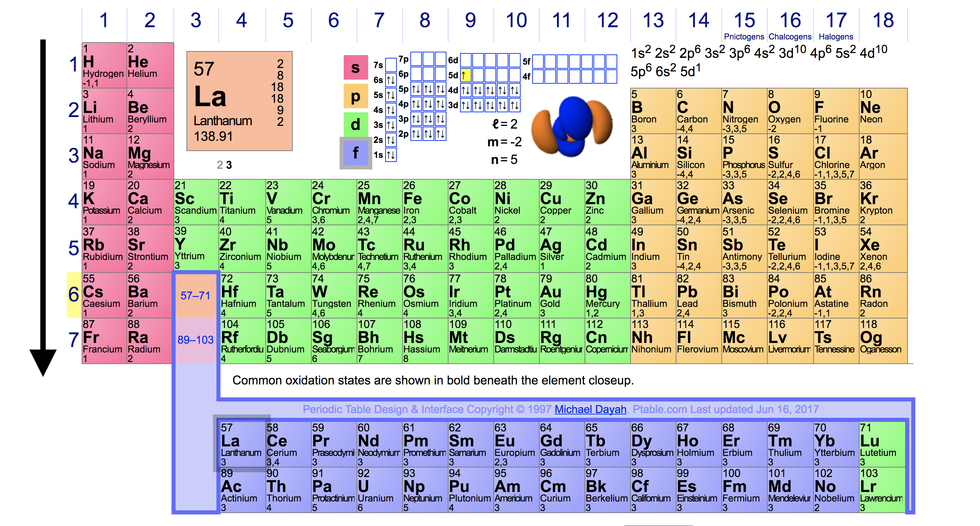The height and width of the screenshot is (526, 980).
Task: Click the 3D orbital shape image
Action: pos(572,126)
